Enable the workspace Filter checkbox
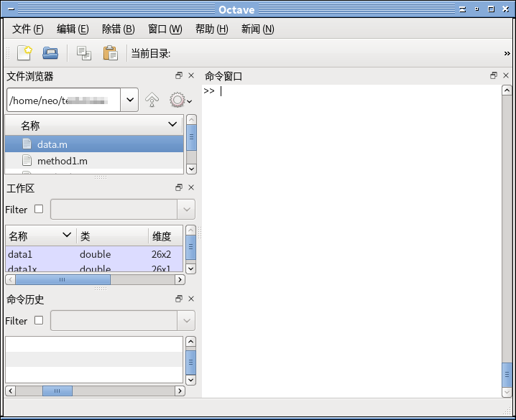The width and height of the screenshot is (516, 420). pos(39,210)
